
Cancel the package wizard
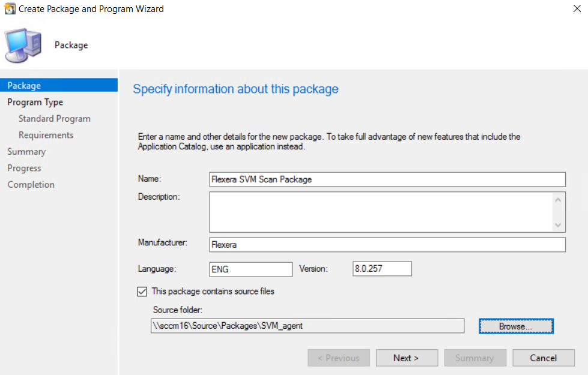point(543,358)
